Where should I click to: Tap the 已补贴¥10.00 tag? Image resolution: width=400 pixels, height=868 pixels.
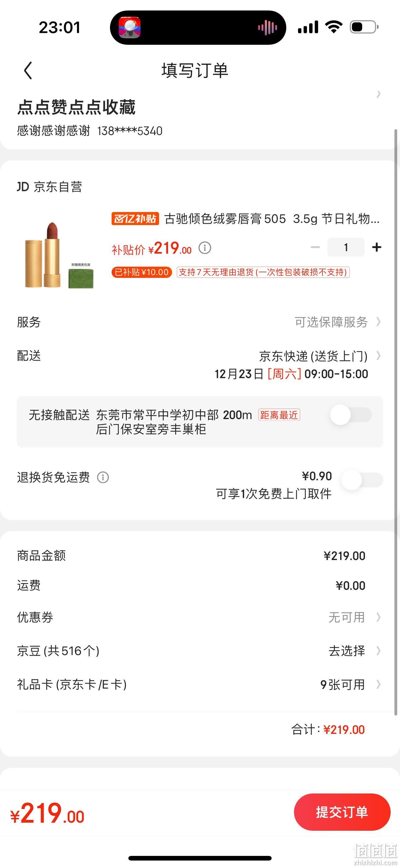142,272
